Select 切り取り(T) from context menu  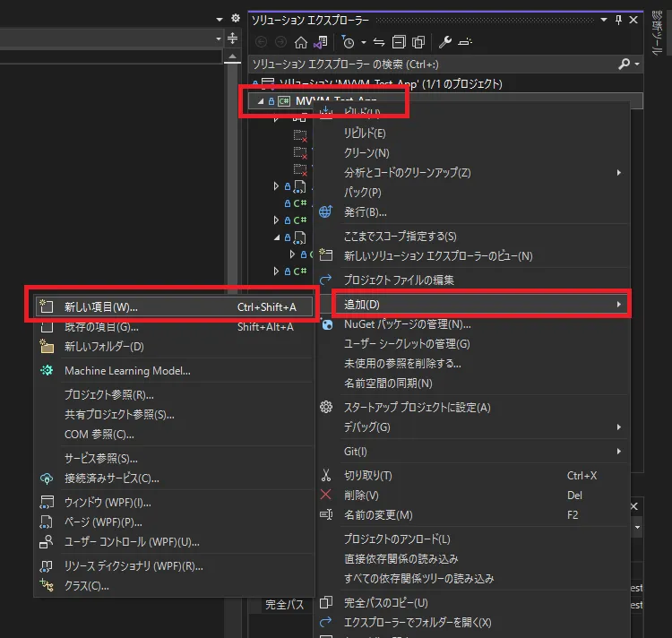click(x=473, y=476)
